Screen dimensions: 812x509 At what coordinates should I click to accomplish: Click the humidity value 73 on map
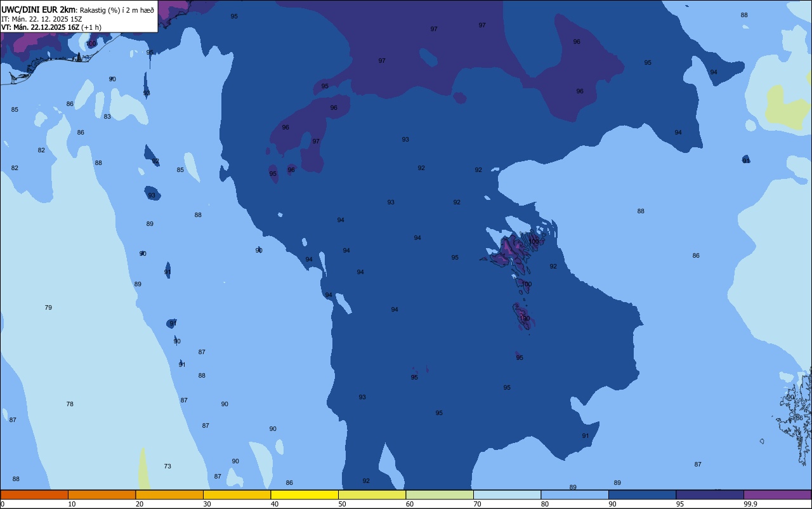167,466
